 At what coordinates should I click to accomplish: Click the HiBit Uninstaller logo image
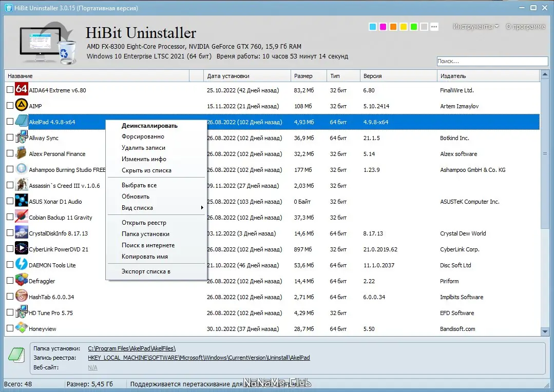47,43
